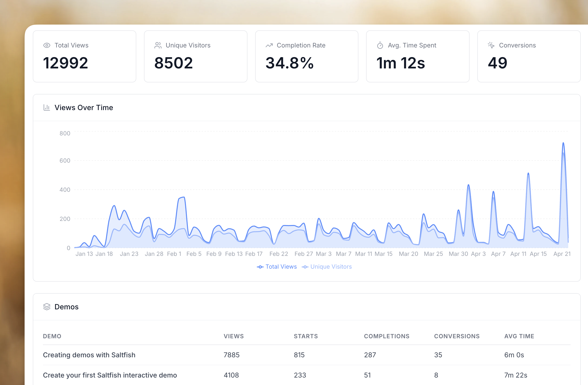Viewport: 588px width, 385px height.
Task: Click the stopwatch icon beside Avg. Time Spent
Action: [x=380, y=46]
